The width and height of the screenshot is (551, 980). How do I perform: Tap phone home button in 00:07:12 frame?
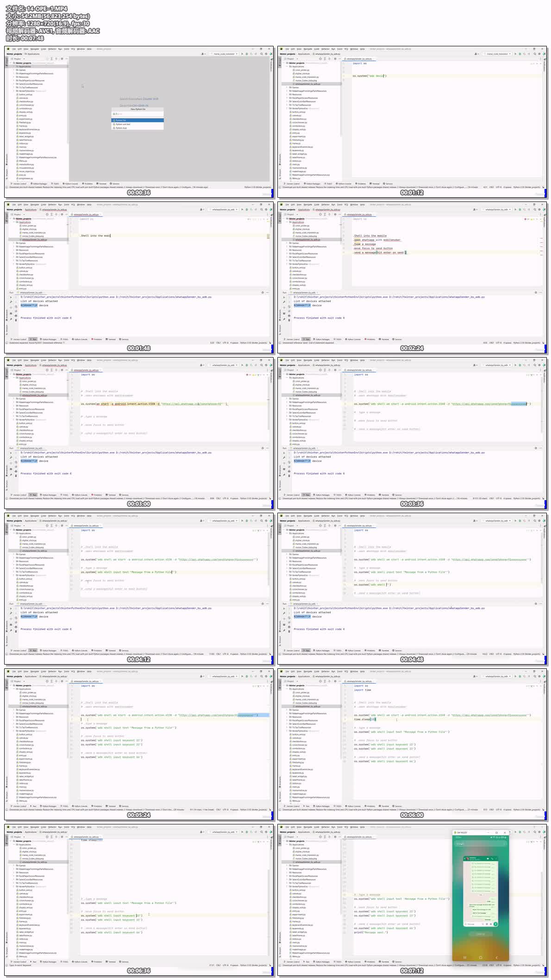click(481, 957)
